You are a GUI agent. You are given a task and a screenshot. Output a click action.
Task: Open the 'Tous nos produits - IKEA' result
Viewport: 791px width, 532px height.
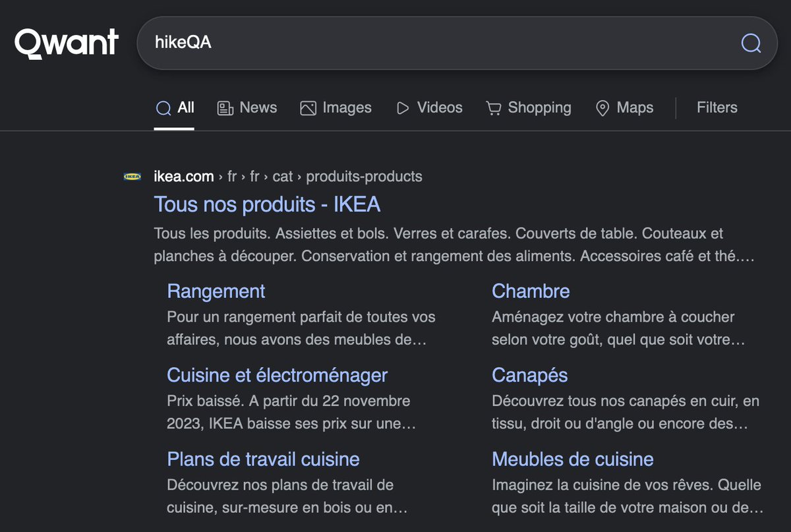[x=267, y=204]
